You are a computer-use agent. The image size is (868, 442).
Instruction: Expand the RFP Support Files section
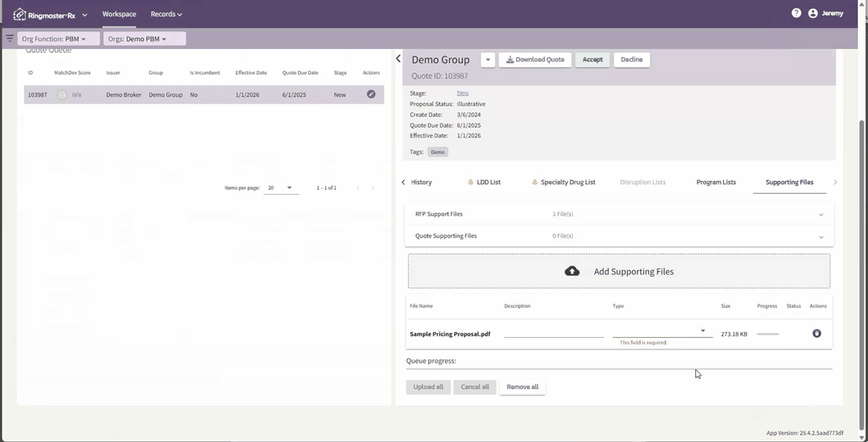click(x=821, y=214)
